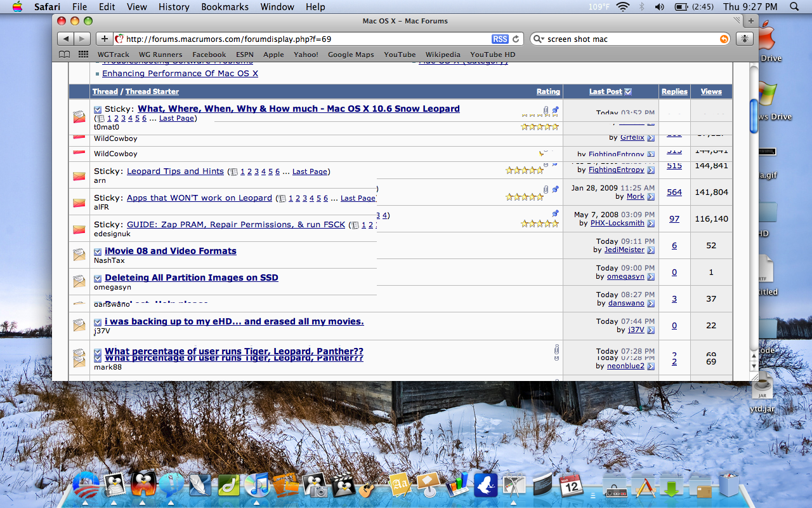
Task: Open the Trash in the Dock
Action: point(730,486)
